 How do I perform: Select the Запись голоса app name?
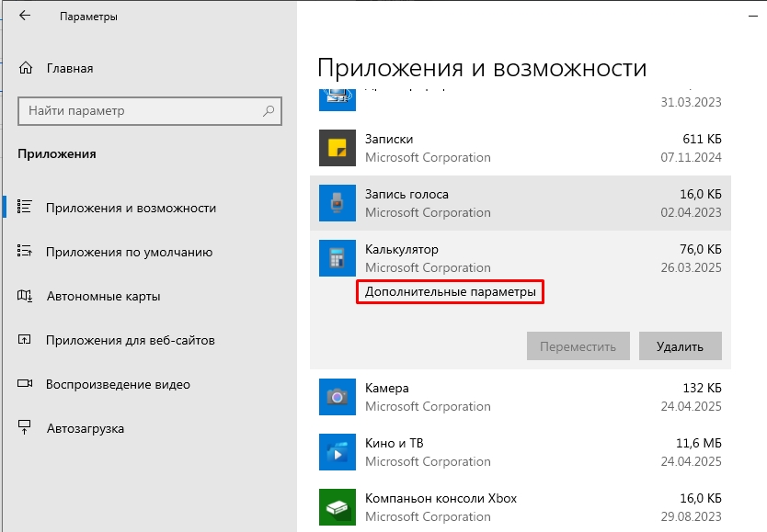(x=406, y=195)
